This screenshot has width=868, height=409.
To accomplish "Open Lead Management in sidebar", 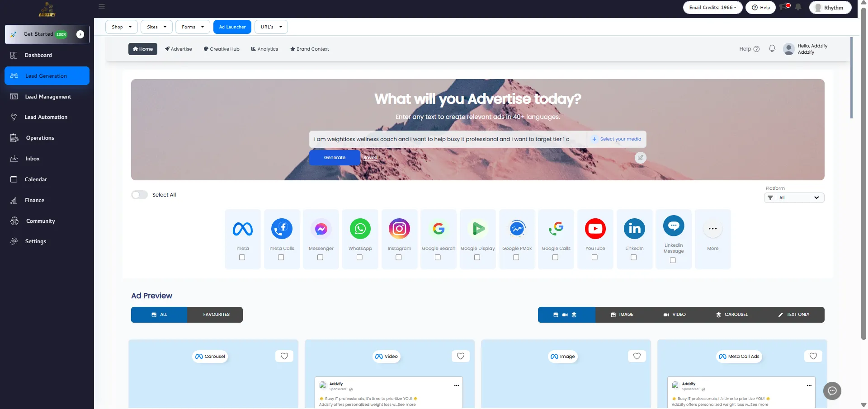I will (x=48, y=97).
